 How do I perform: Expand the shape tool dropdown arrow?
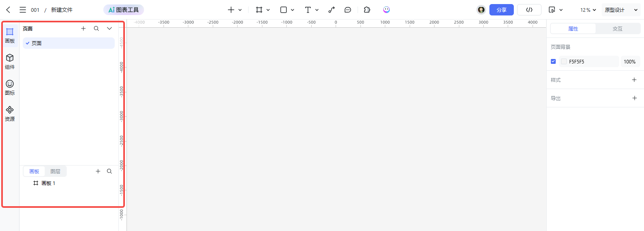coord(293,10)
